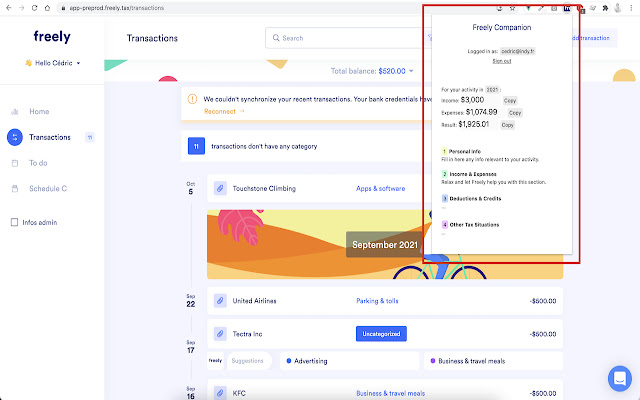Click the United Airlines transaction name
This screenshot has height=400, width=640.
click(254, 301)
